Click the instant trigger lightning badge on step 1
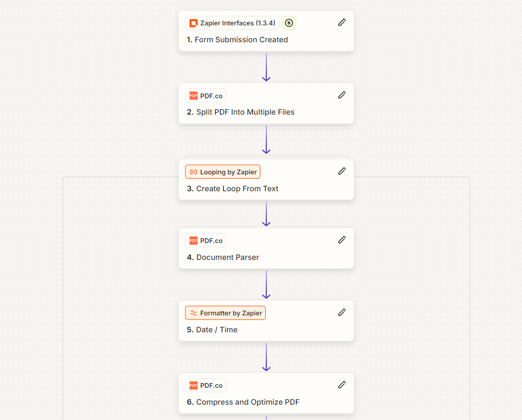Viewport: 522px width, 420px height. click(x=289, y=23)
